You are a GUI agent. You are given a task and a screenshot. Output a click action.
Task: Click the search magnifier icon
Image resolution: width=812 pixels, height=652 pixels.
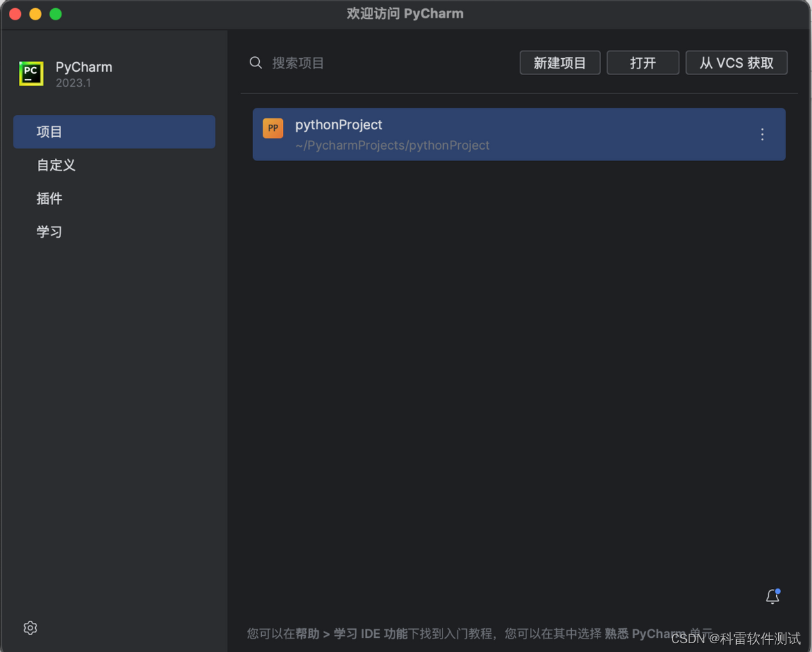click(256, 63)
